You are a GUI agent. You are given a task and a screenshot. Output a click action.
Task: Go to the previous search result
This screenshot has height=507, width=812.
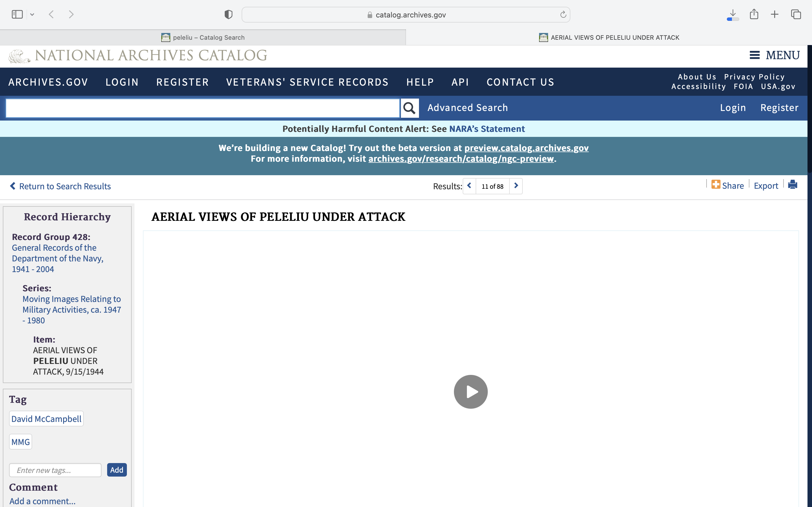pyautogui.click(x=469, y=186)
